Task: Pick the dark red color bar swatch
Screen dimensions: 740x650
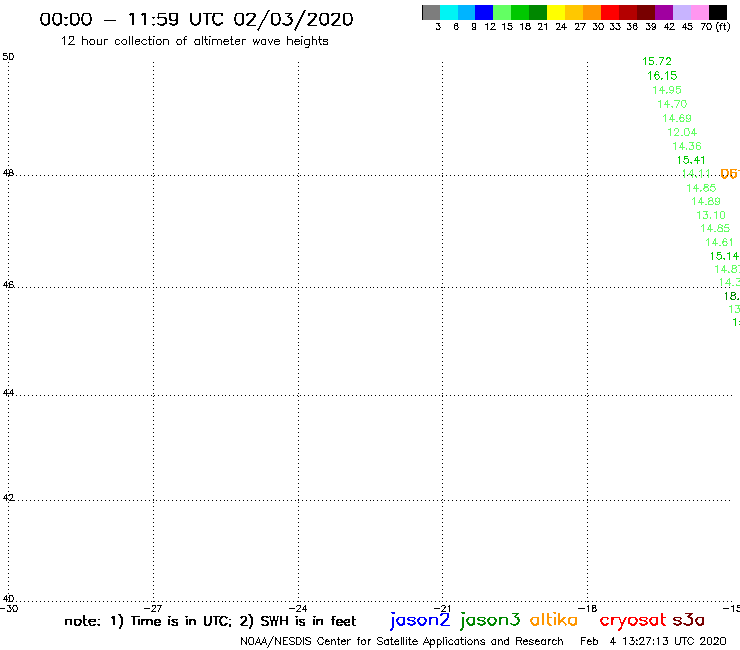Action: pyautogui.click(x=628, y=12)
